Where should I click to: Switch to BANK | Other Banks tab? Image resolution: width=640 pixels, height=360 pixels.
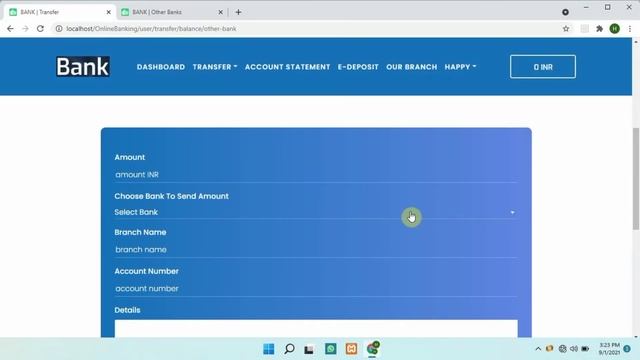tap(171, 12)
